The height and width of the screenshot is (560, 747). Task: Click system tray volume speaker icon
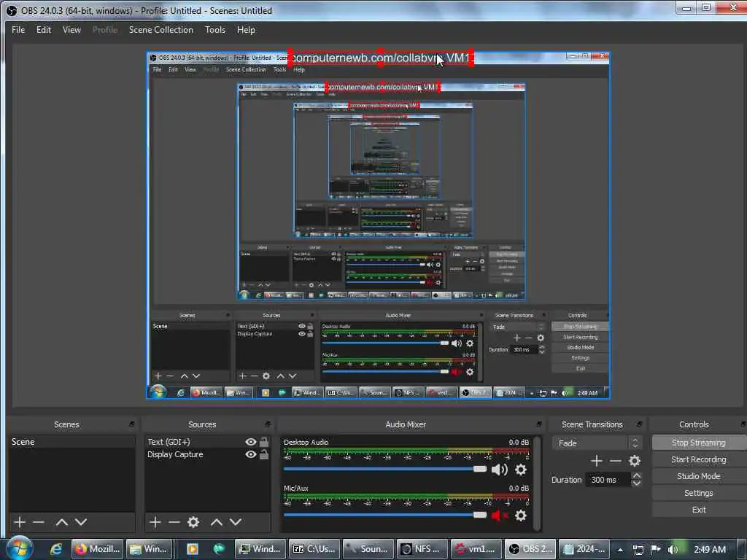coord(673,550)
